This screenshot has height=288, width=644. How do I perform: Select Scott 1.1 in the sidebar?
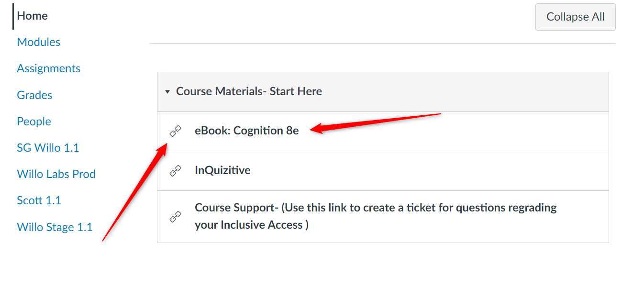click(x=39, y=200)
